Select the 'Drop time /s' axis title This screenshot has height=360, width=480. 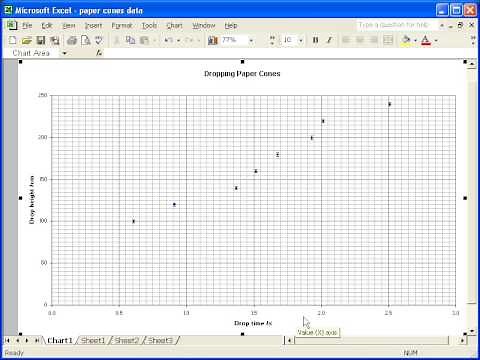253,323
